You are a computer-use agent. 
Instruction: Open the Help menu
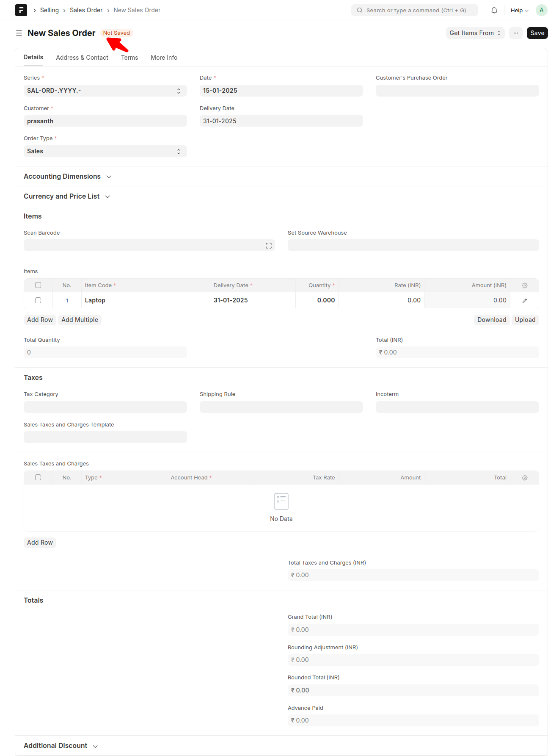519,10
